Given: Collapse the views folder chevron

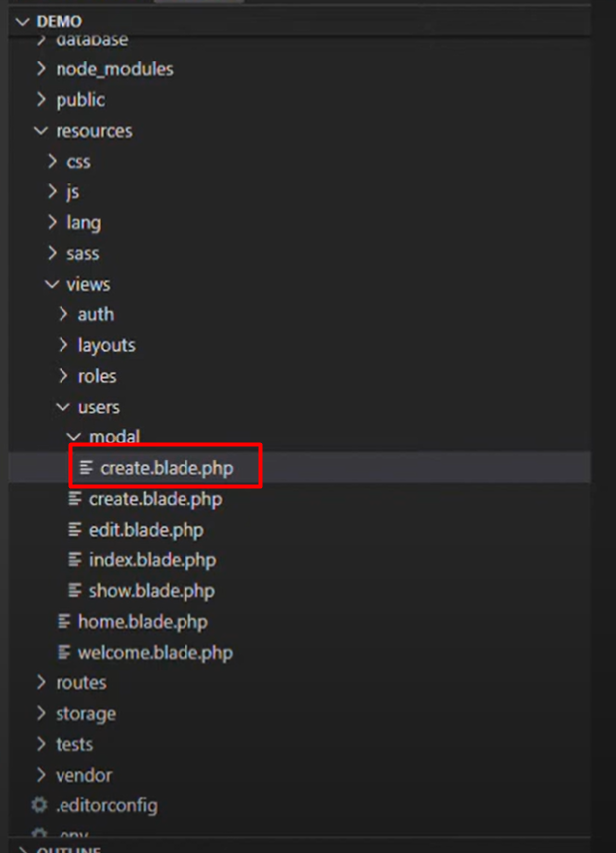Looking at the screenshot, I should pyautogui.click(x=52, y=284).
